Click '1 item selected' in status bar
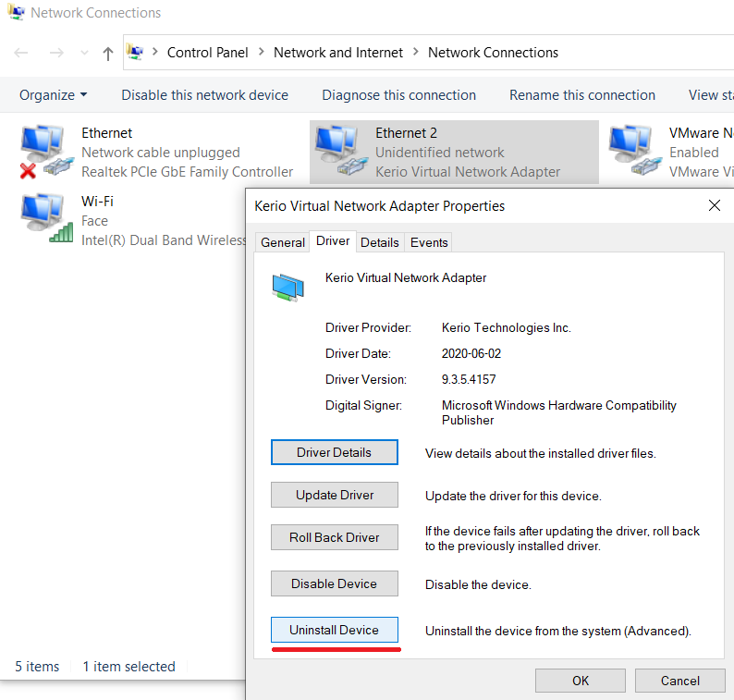This screenshot has height=700, width=734. point(128,667)
